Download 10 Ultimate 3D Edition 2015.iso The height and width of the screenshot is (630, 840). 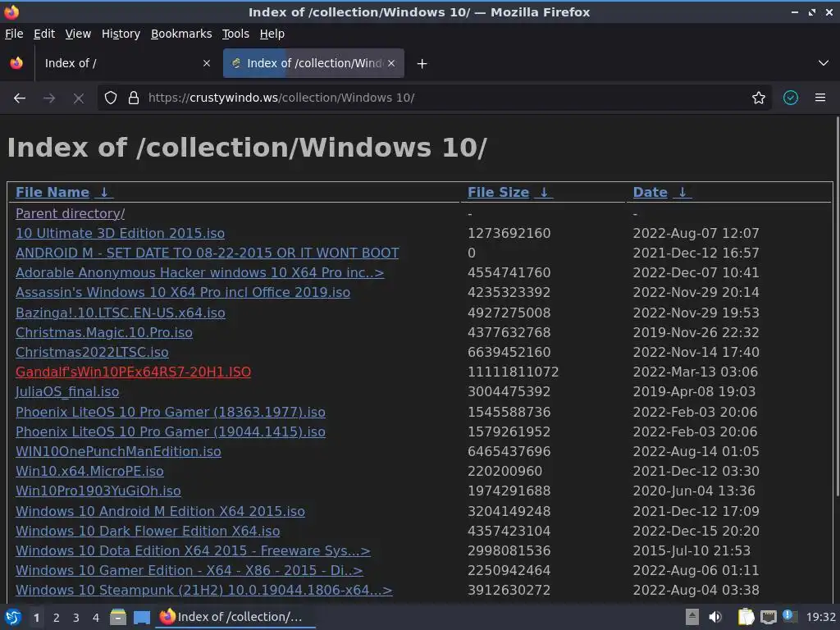pyautogui.click(x=120, y=234)
